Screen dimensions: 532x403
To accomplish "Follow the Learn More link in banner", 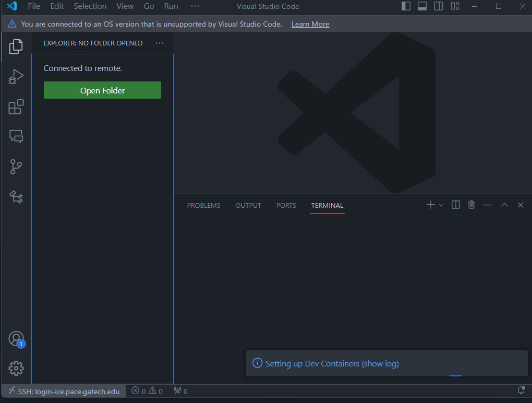I will pyautogui.click(x=310, y=24).
